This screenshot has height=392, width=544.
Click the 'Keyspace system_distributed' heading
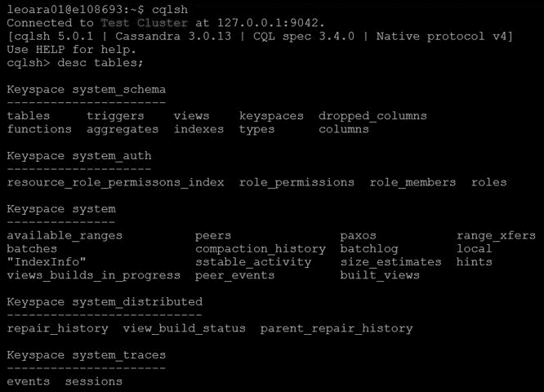coord(105,302)
